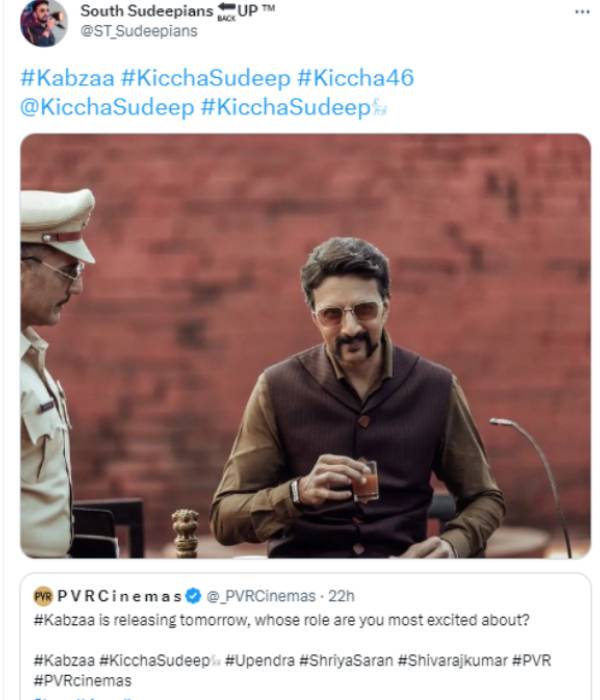The width and height of the screenshot is (600, 700).
Task: Open the @KicchaSudeep mention
Action: 107,108
